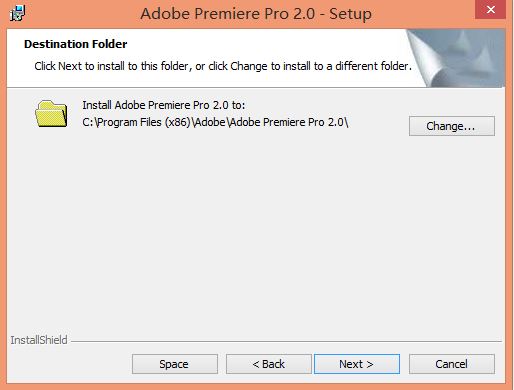
Task: Cancel the Premiere Pro installation
Action: (452, 364)
